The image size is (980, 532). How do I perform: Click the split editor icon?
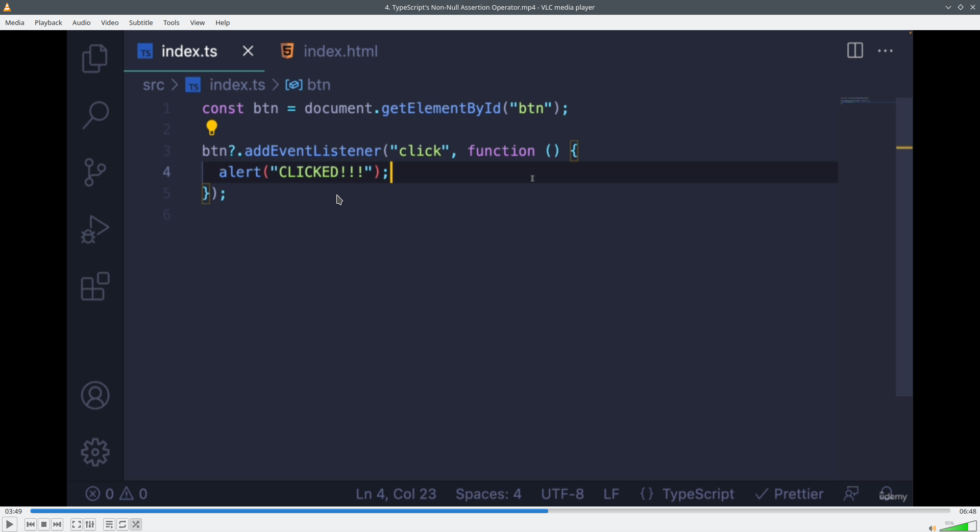coord(855,51)
